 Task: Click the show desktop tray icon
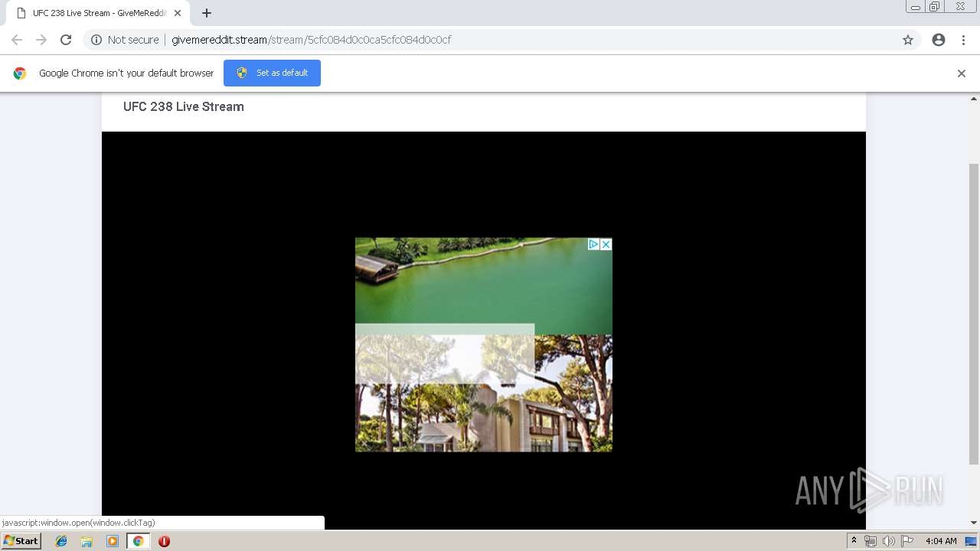click(x=971, y=541)
